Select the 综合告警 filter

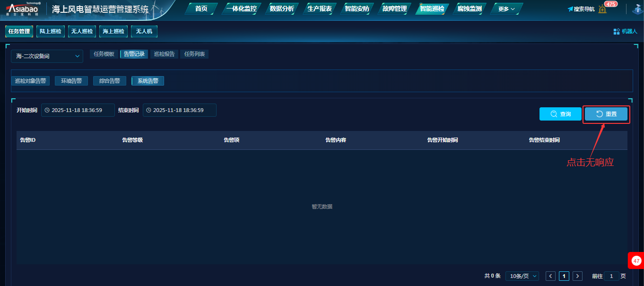[x=109, y=81]
